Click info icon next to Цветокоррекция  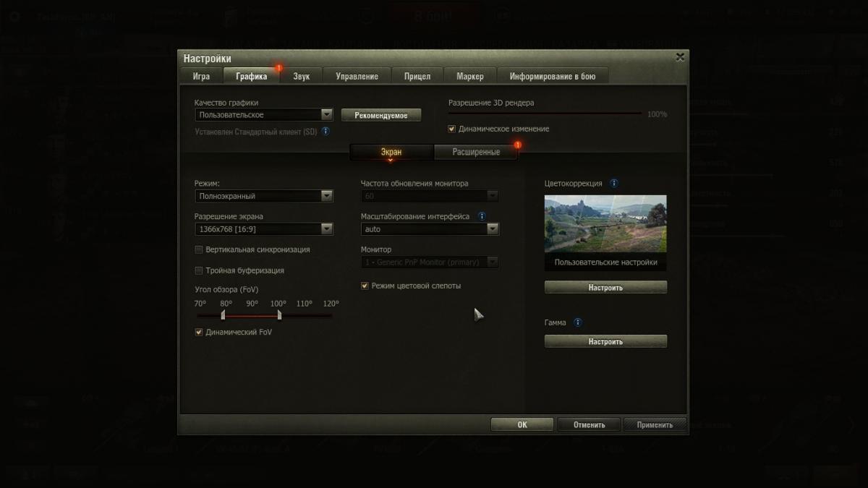coord(614,184)
